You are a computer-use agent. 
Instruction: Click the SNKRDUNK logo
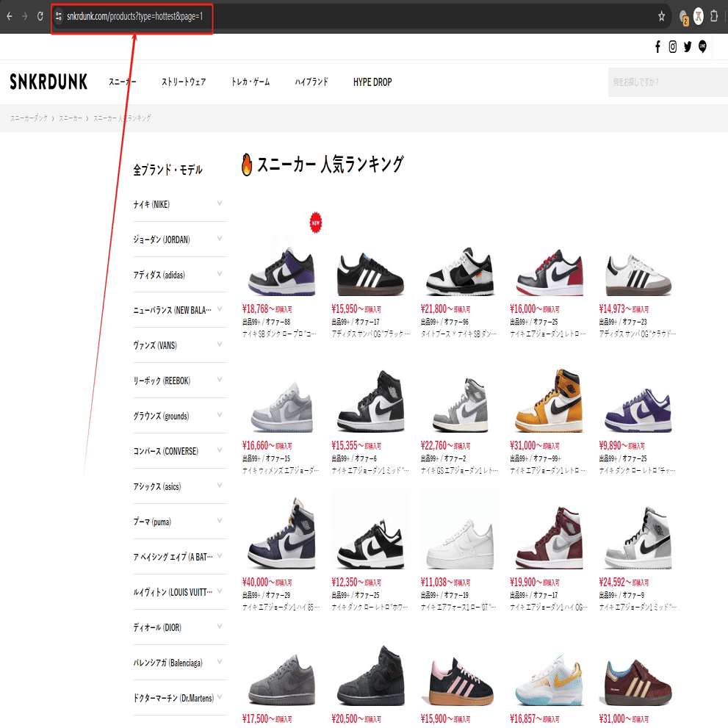pos(48,82)
